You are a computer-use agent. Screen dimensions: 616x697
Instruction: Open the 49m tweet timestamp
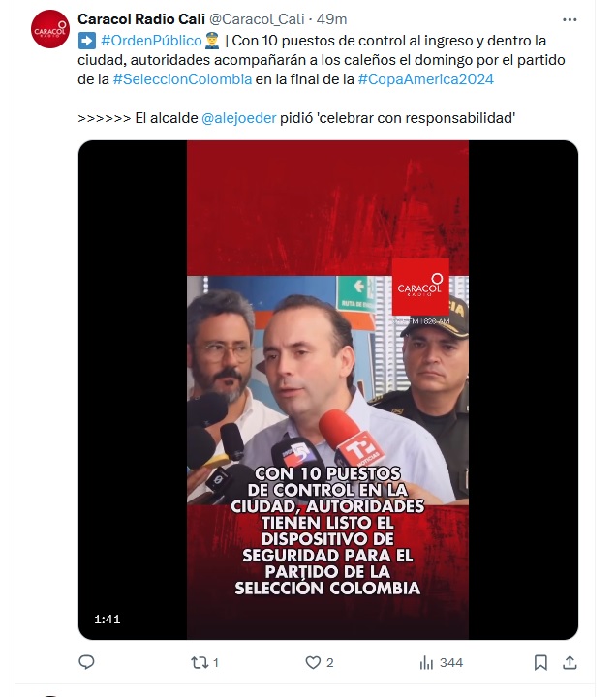click(332, 19)
